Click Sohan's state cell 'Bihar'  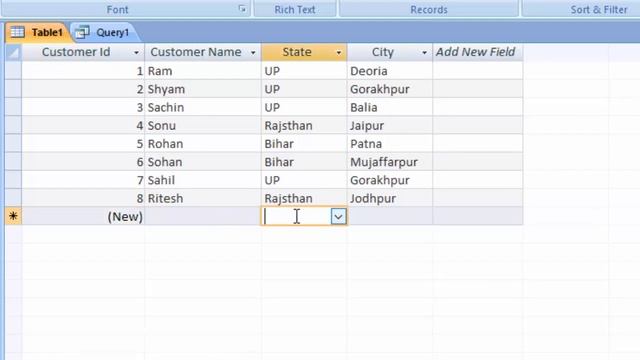[x=304, y=162]
